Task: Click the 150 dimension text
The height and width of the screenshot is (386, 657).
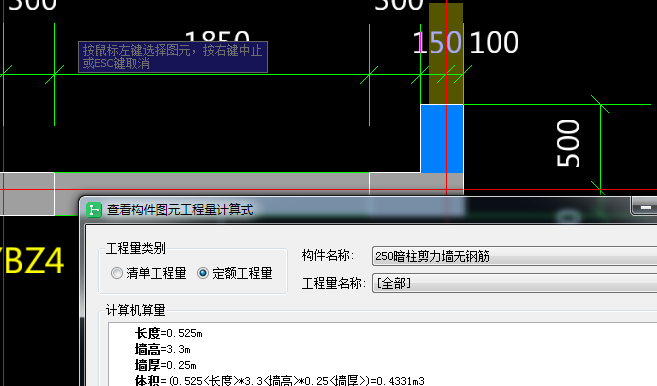Action: click(437, 42)
